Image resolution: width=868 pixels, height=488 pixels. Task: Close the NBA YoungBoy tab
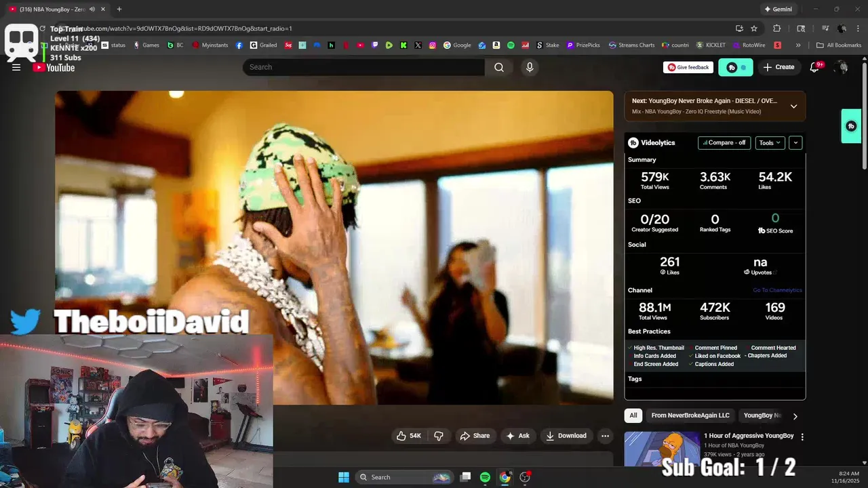coord(103,9)
